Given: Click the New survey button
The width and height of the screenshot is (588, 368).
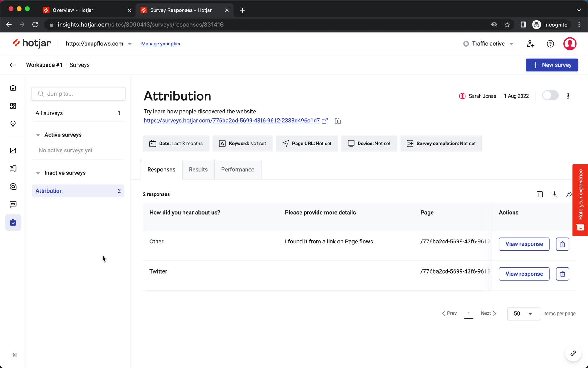Looking at the screenshot, I should pyautogui.click(x=552, y=65).
